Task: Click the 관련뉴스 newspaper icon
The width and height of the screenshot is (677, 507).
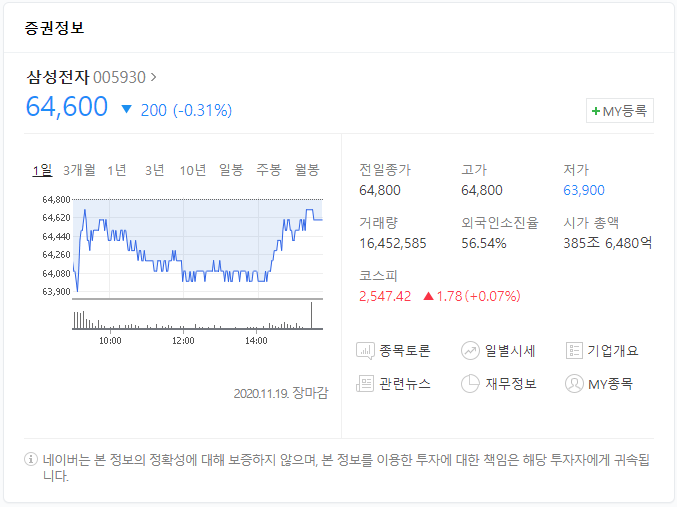Action: coord(365,383)
